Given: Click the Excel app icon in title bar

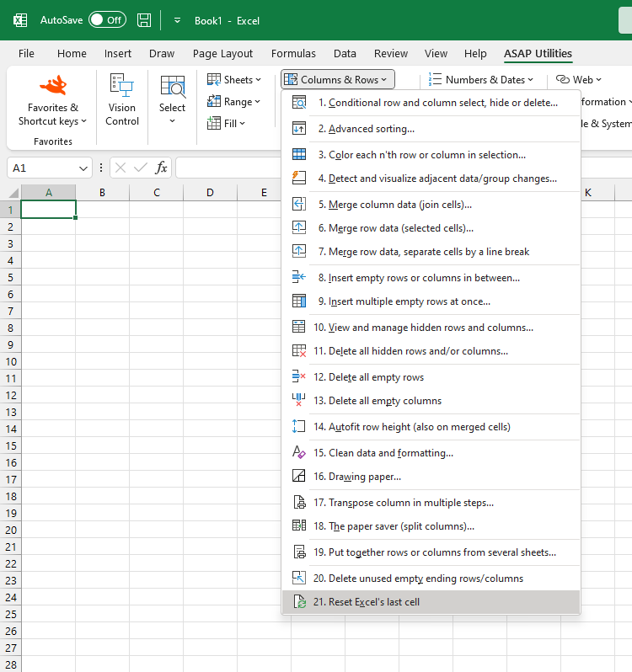Looking at the screenshot, I should 20,20.
